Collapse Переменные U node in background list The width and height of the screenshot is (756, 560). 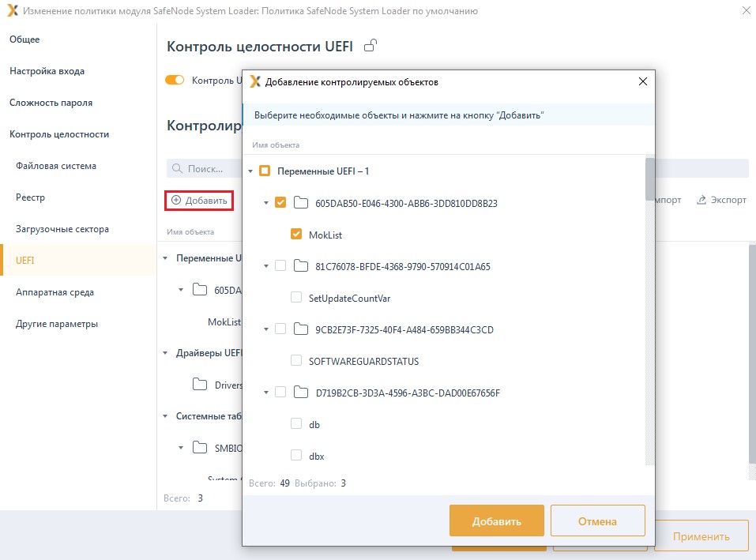pos(165,258)
